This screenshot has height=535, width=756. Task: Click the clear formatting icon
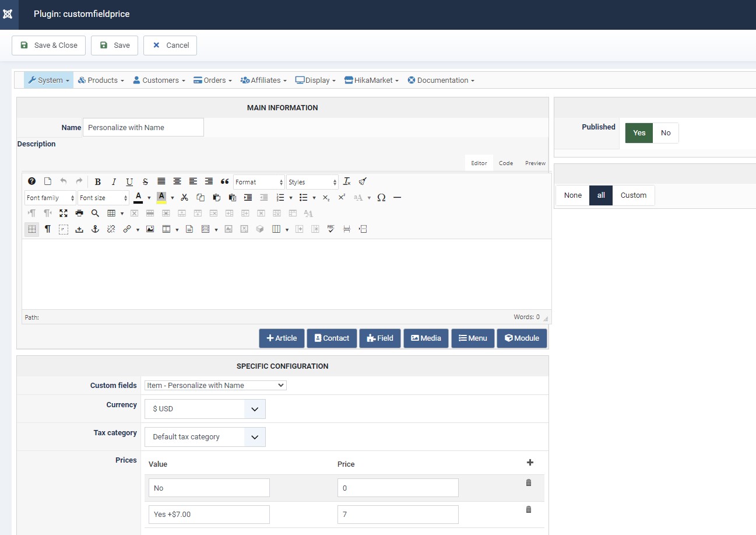click(347, 181)
